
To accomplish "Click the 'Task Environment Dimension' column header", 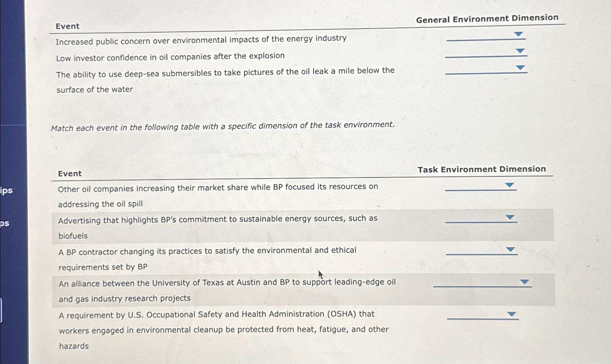I will coord(482,169).
